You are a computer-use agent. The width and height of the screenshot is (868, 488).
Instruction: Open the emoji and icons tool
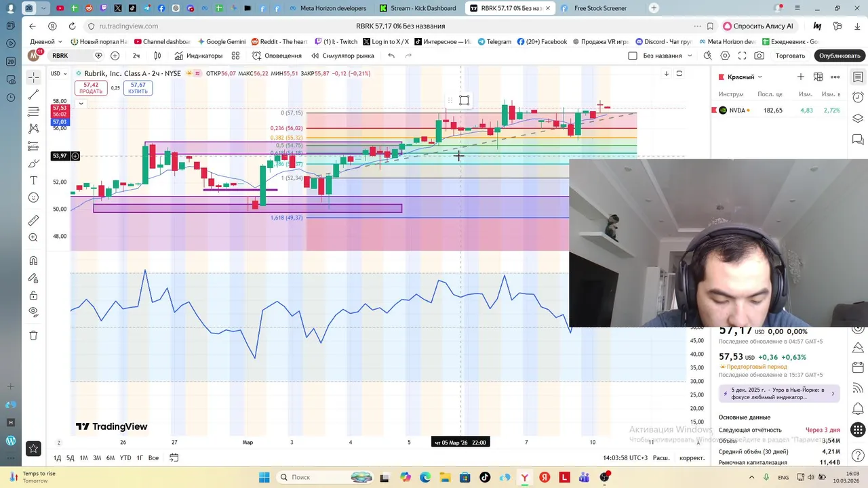coord(33,198)
